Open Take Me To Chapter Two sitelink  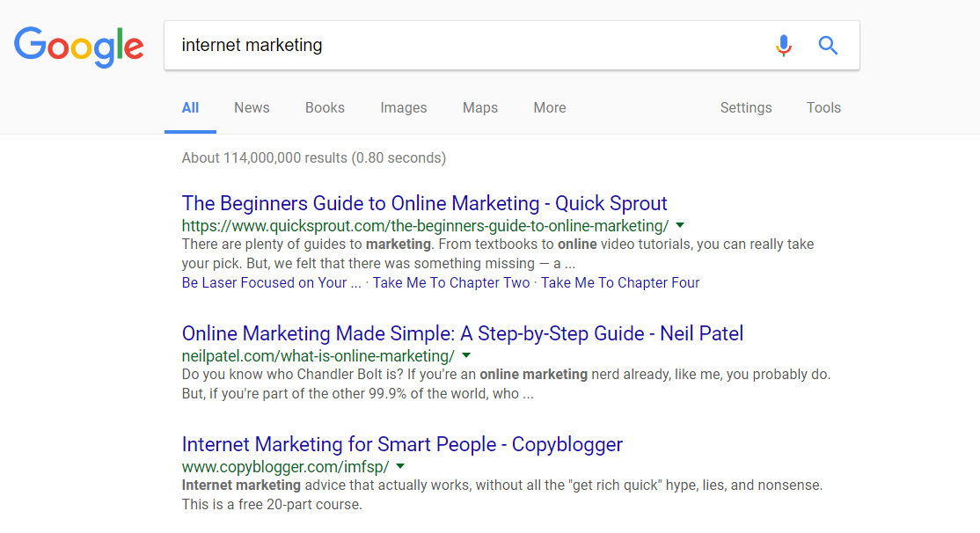pos(451,282)
